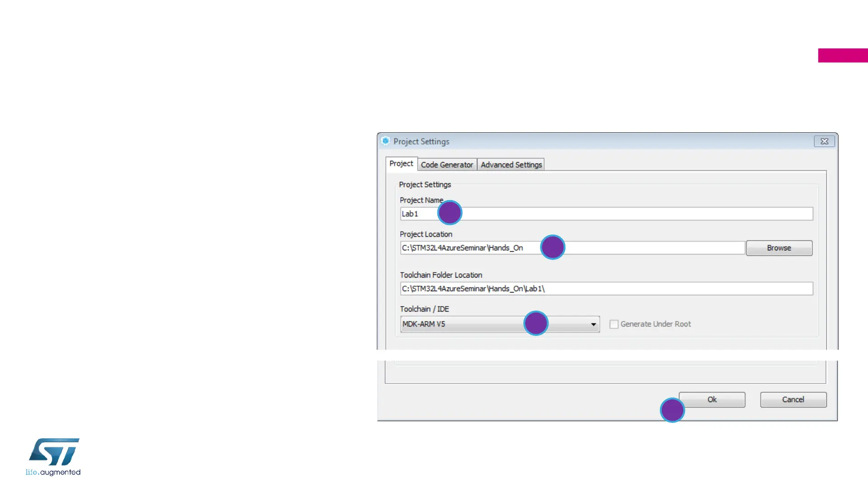Cancel the Project Settings dialog

pos(793,400)
